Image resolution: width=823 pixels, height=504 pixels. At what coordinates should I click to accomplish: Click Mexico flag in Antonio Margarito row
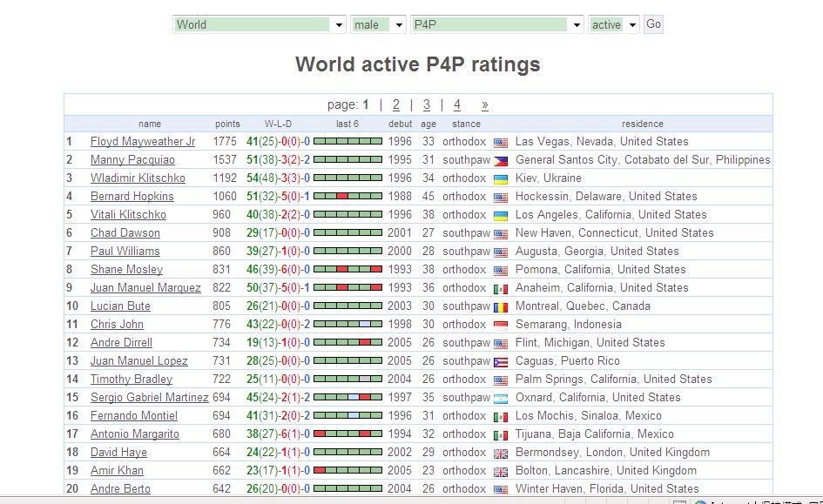click(501, 435)
